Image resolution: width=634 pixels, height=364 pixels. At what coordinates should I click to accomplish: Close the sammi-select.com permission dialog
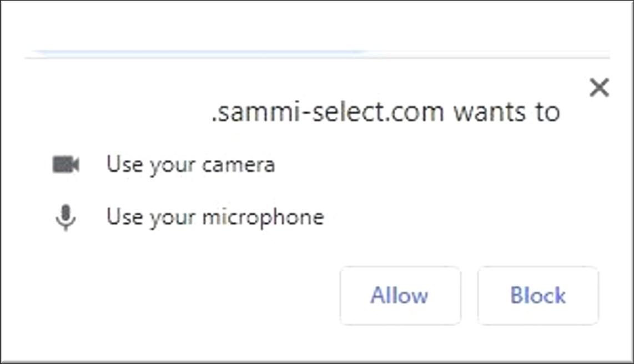pos(599,88)
